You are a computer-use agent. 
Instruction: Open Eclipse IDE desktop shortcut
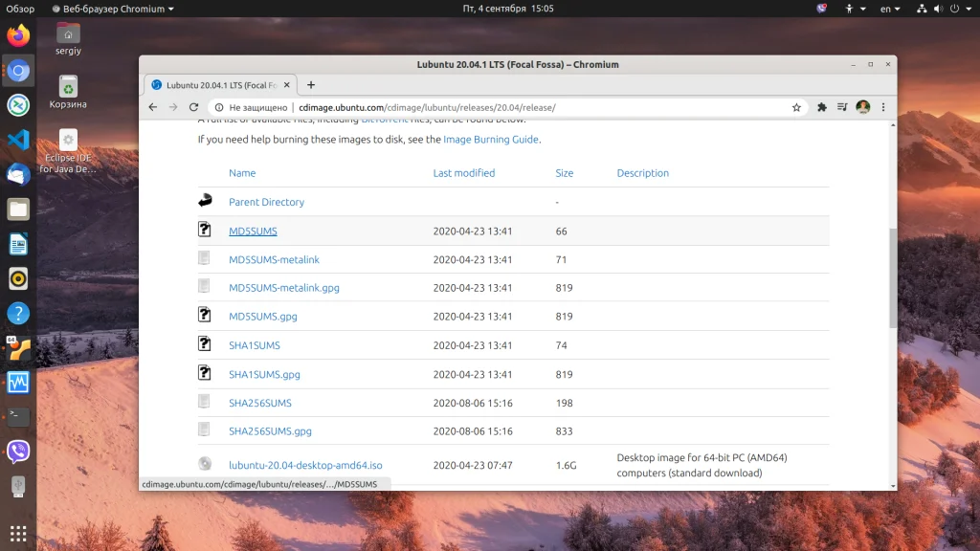pyautogui.click(x=68, y=151)
